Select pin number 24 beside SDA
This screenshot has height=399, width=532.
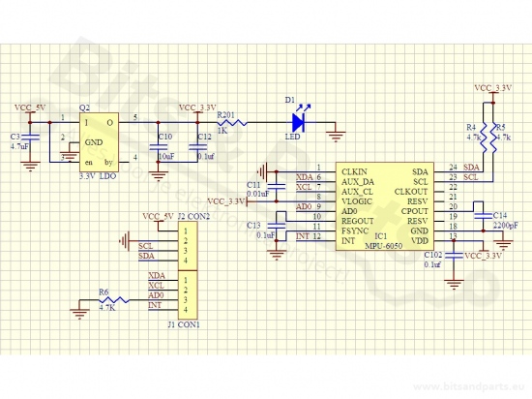coord(454,168)
